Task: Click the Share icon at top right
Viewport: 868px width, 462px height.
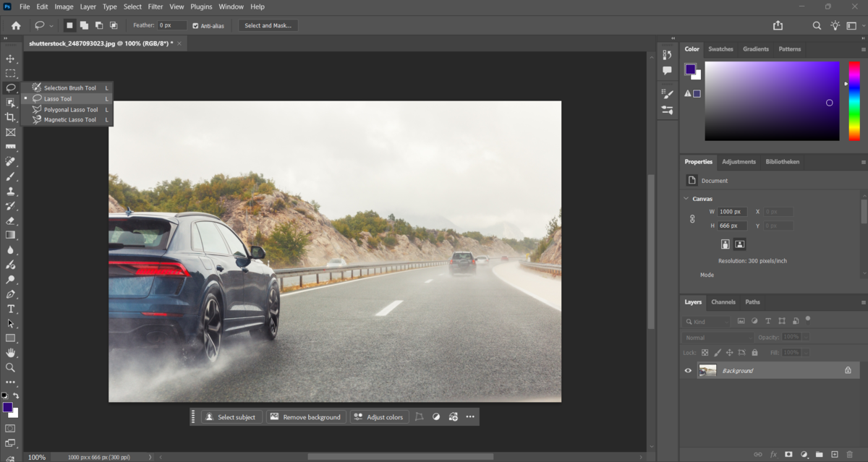Action: pos(778,25)
